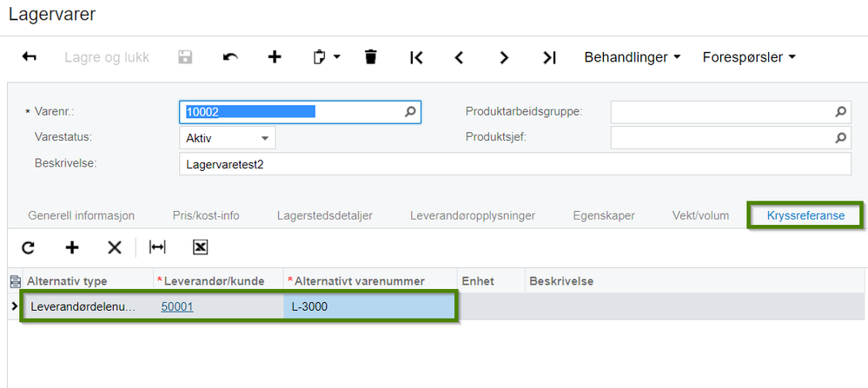
Task: Open the Pris/kost-info tab
Action: pyautogui.click(x=206, y=215)
